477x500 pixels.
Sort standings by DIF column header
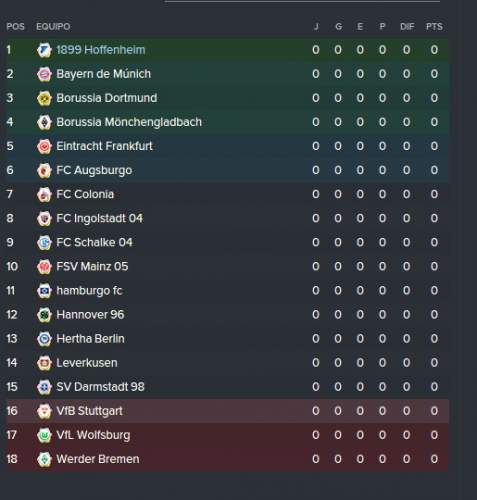point(407,27)
